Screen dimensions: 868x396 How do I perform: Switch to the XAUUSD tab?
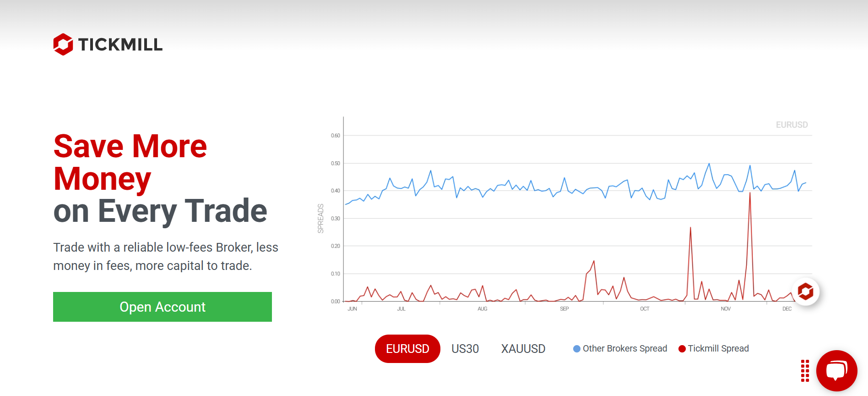pos(523,349)
